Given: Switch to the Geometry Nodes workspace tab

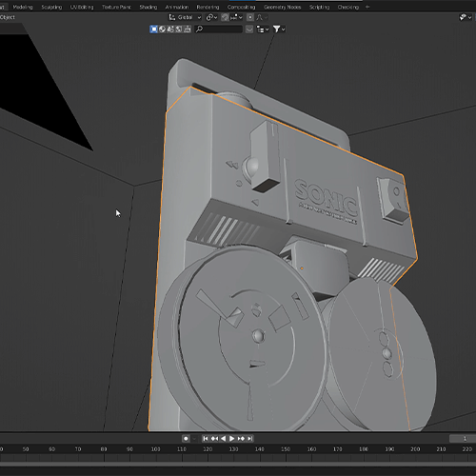Looking at the screenshot, I should coord(282,7).
